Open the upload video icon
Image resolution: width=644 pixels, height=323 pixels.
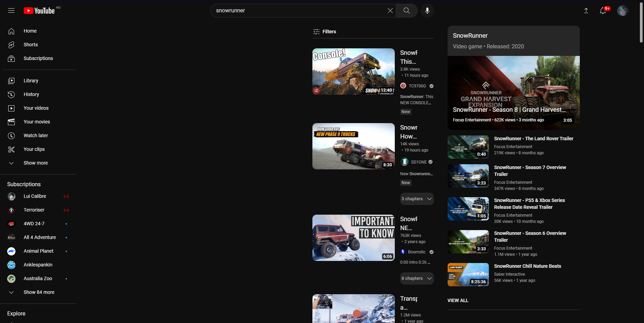[x=586, y=11]
